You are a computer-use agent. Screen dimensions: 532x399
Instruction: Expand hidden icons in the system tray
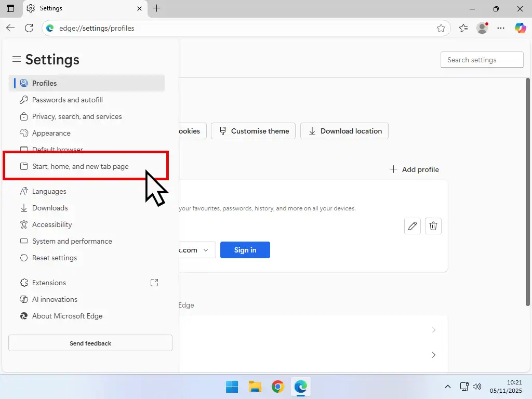point(447,387)
